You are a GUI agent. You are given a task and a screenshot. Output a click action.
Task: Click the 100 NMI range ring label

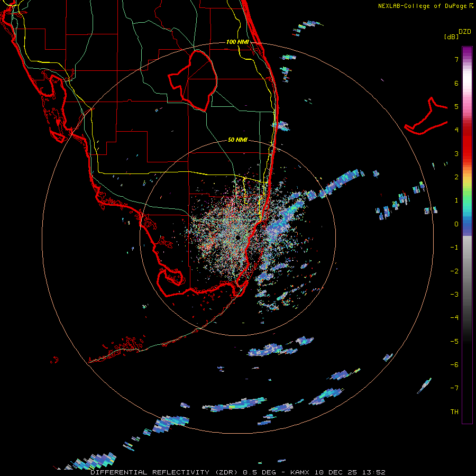[237, 42]
